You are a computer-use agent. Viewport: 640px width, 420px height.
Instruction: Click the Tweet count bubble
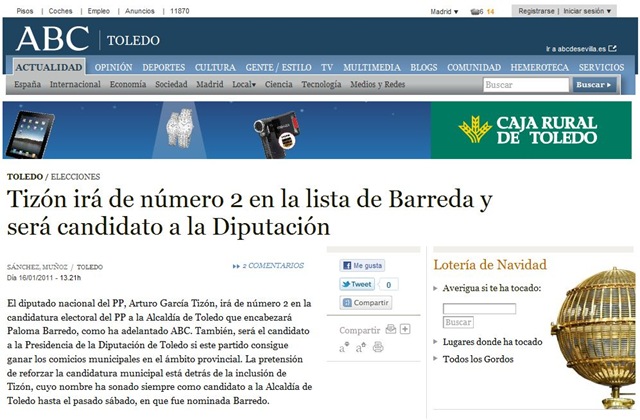(x=389, y=284)
